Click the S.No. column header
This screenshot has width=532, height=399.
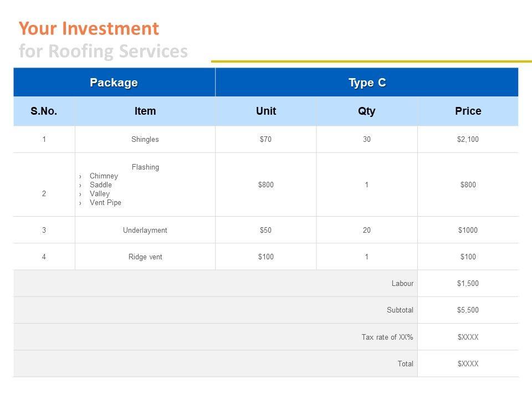click(44, 111)
